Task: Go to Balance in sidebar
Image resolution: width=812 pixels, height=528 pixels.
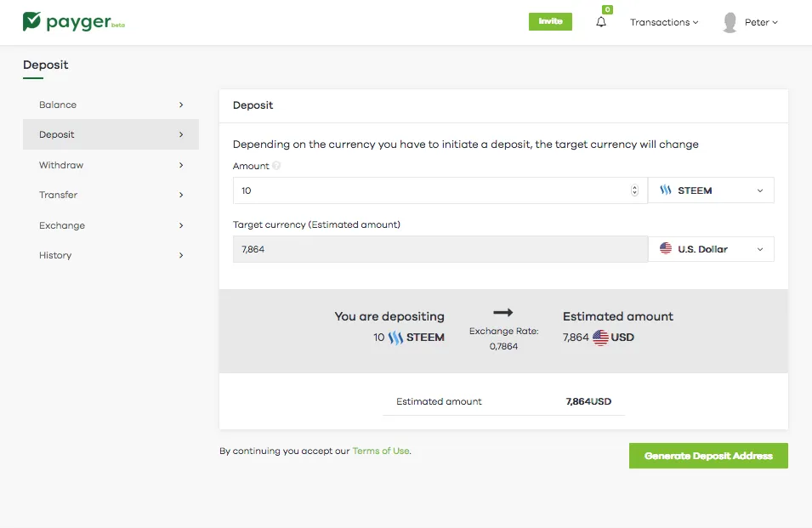Action: click(111, 105)
